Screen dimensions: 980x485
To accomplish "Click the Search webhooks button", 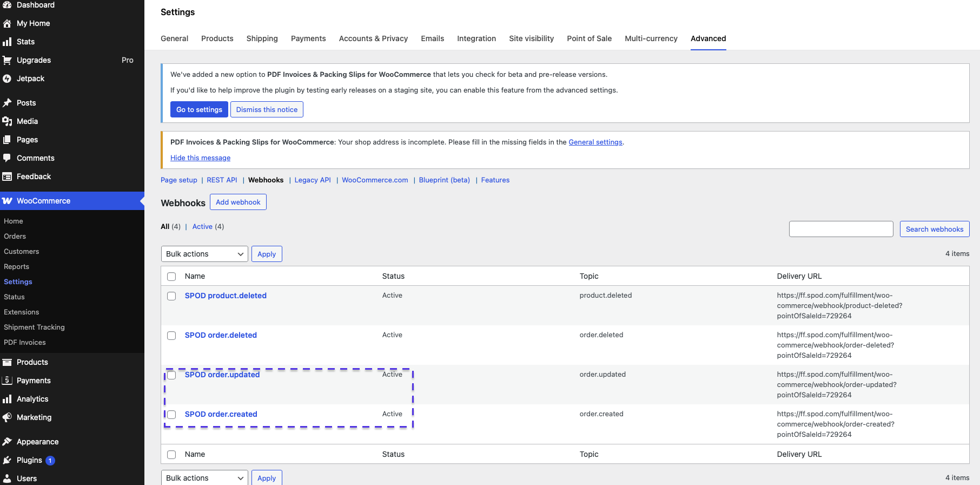I will pos(935,229).
